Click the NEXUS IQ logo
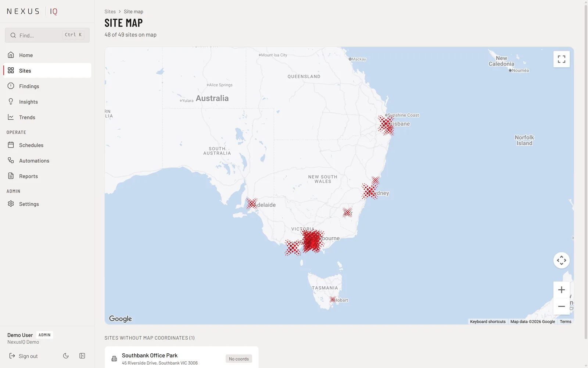 (32, 11)
